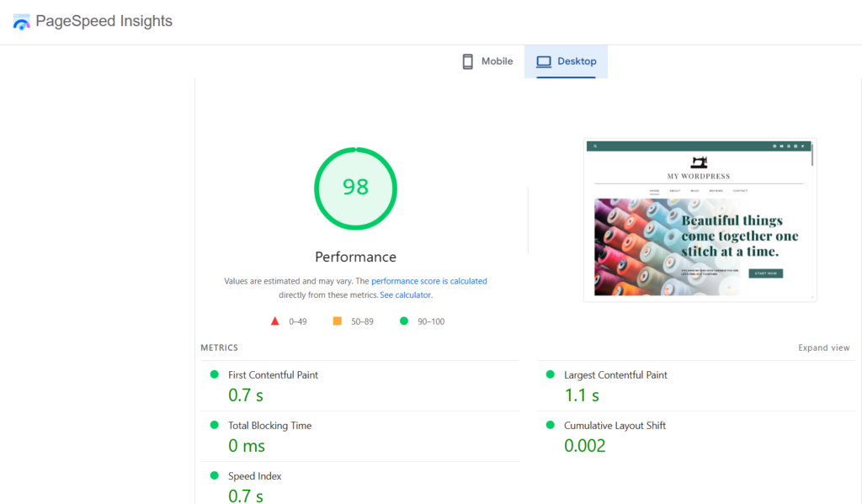This screenshot has height=504, width=862.
Task: Toggle the Expand view button
Action: pos(823,347)
